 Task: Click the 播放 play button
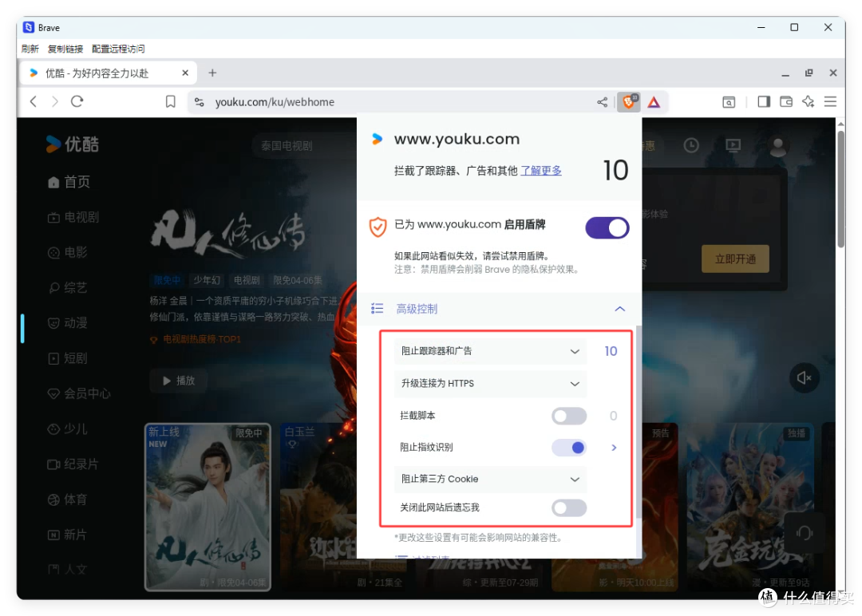click(x=179, y=381)
